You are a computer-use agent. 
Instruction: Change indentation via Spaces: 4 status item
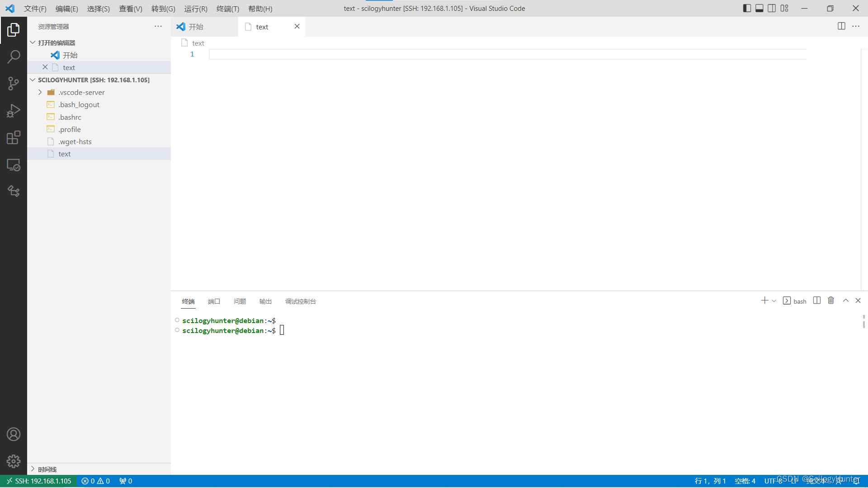[745, 481]
